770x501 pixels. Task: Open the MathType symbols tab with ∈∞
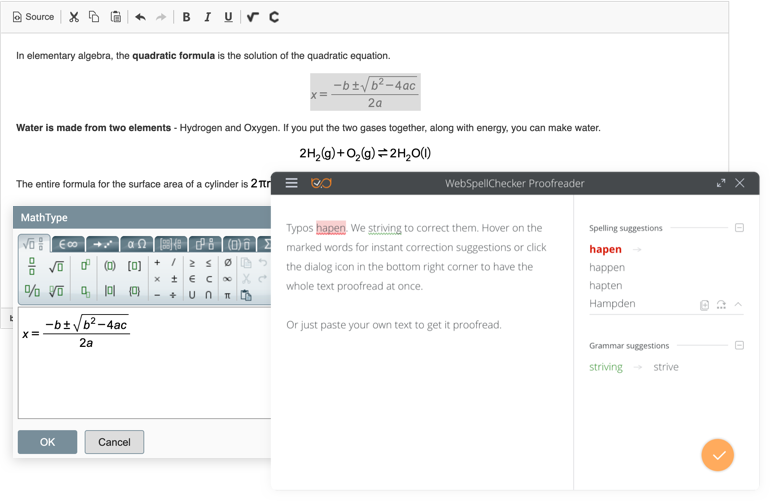click(68, 244)
